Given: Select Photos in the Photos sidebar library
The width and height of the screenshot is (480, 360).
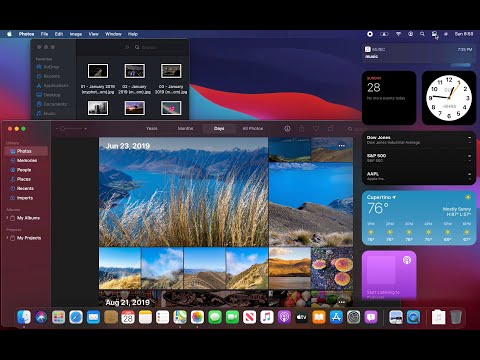Looking at the screenshot, I should click(26, 151).
